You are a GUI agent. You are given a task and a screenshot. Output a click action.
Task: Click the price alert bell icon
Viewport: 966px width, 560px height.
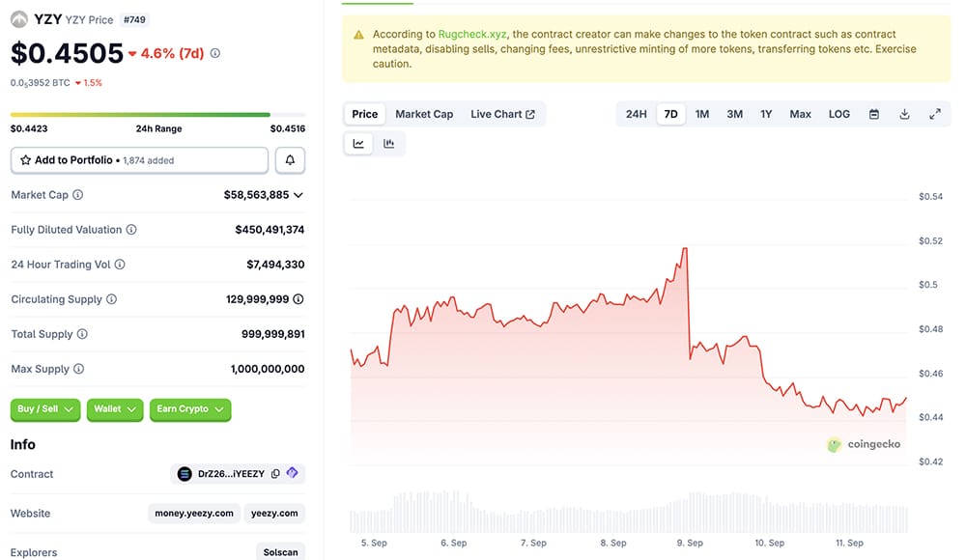coord(290,160)
